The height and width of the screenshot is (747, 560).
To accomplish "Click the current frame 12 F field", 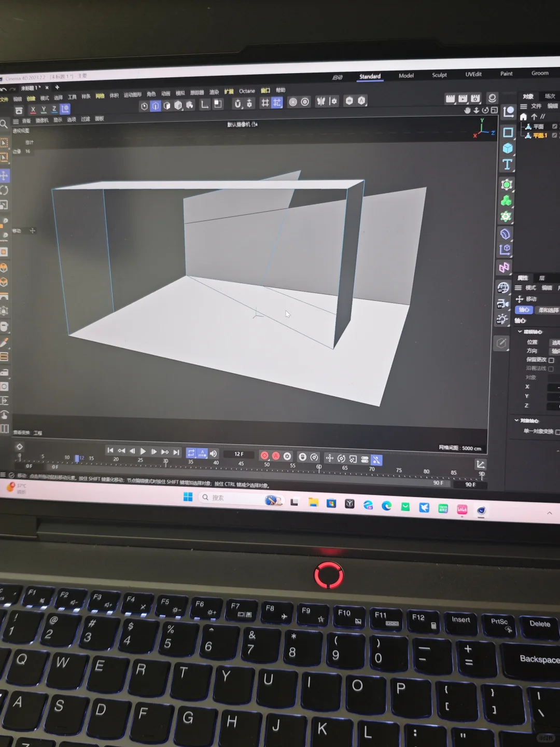I will pyautogui.click(x=239, y=454).
